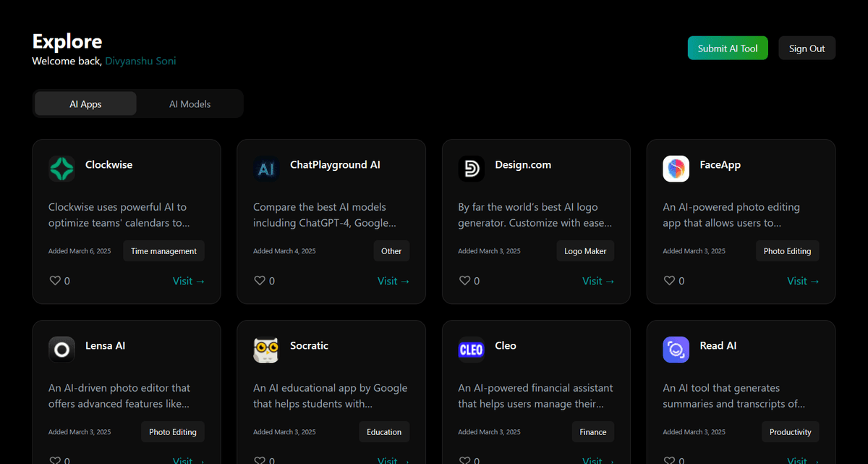This screenshot has height=464, width=868.
Task: Click the Photo Editing tag on FaceApp
Action: pyautogui.click(x=787, y=251)
